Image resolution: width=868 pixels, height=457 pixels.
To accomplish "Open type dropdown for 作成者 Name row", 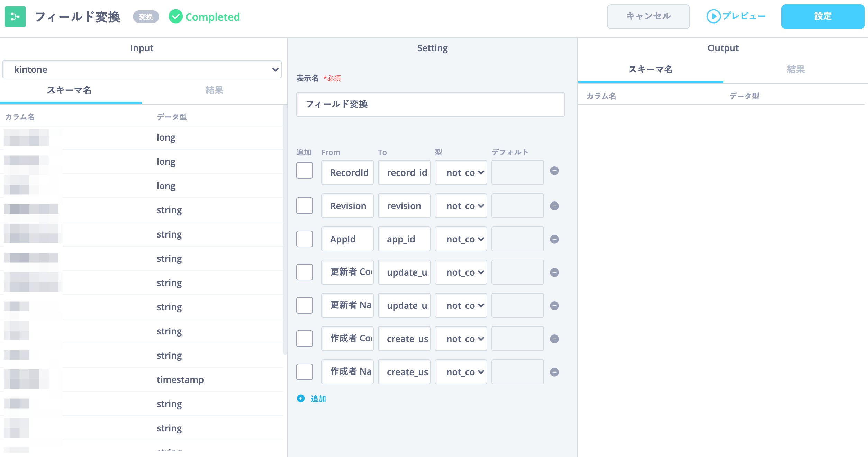I will 461,372.
